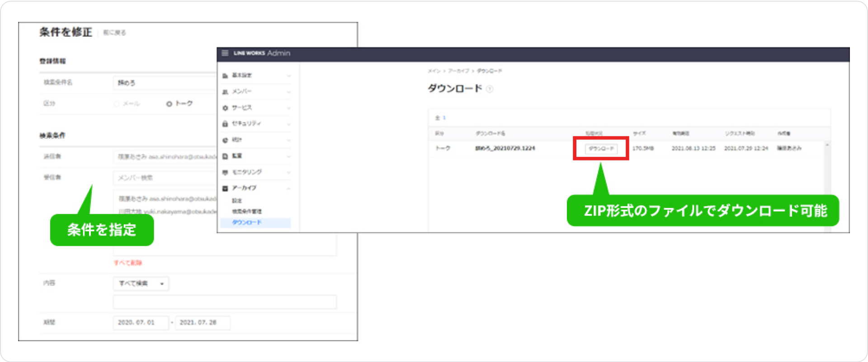Screen dimensions: 868x362
Task: Click the 統計 pie chart icon
Action: [225, 140]
